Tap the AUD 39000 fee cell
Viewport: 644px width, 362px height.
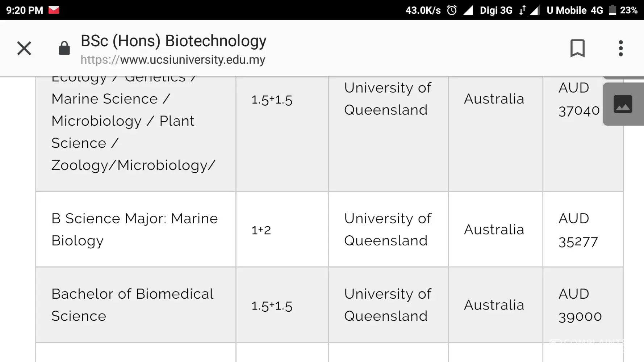pyautogui.click(x=580, y=305)
